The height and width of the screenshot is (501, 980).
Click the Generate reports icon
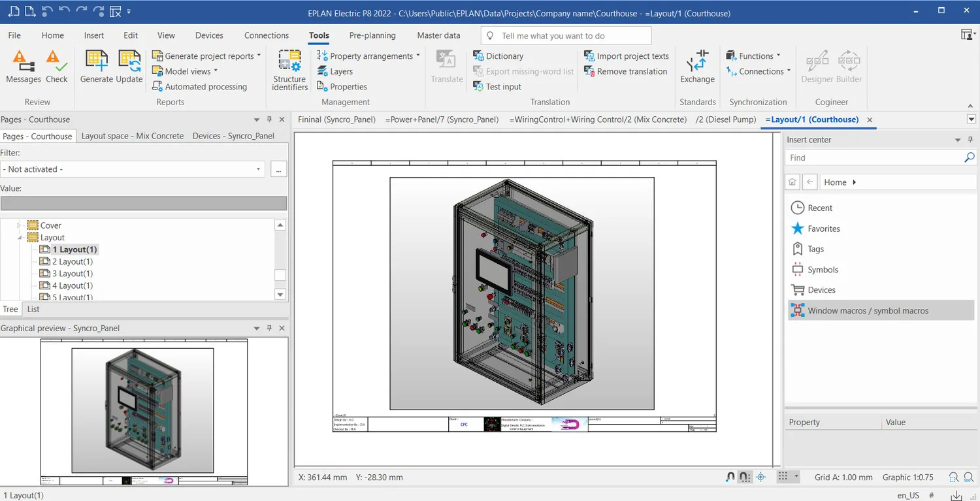[97, 67]
